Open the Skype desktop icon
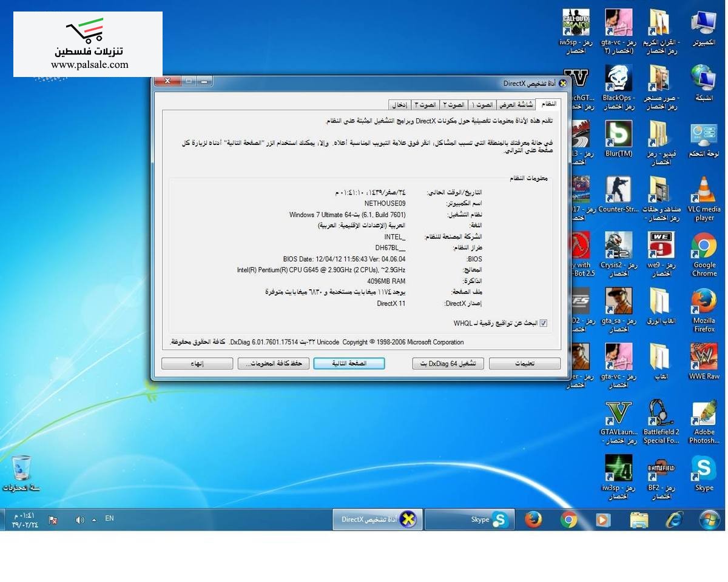The height and width of the screenshot is (582, 728). pos(704,470)
